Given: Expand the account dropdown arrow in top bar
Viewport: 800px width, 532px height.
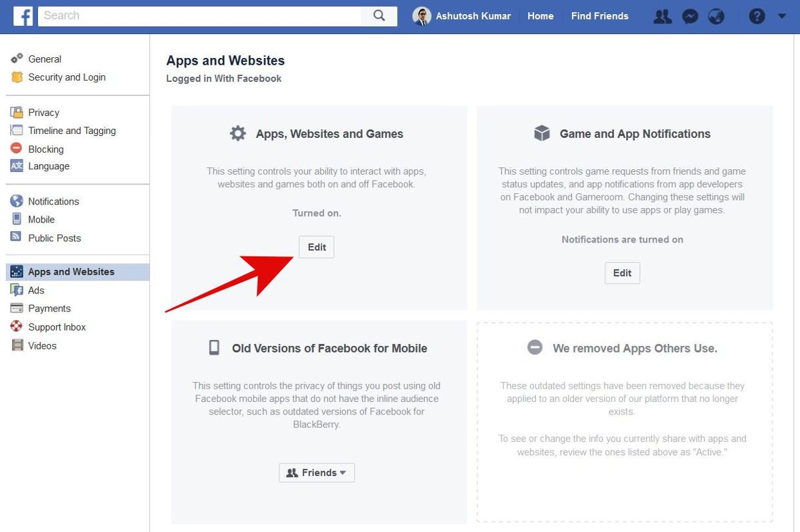Looking at the screenshot, I should tap(782, 16).
